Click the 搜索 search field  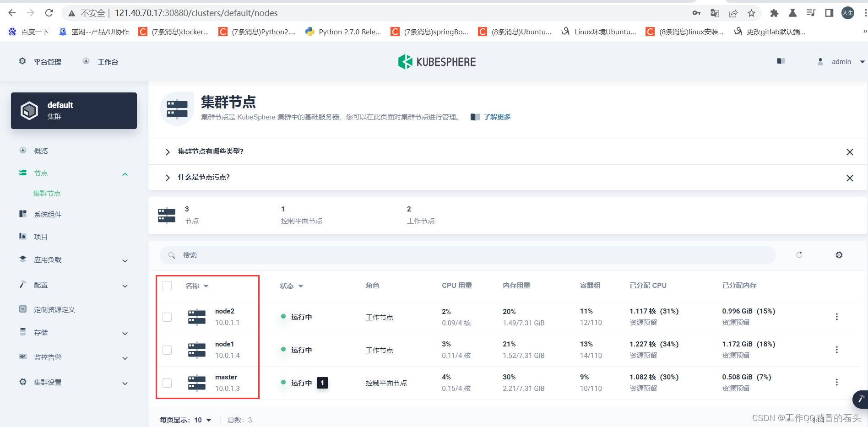467,255
